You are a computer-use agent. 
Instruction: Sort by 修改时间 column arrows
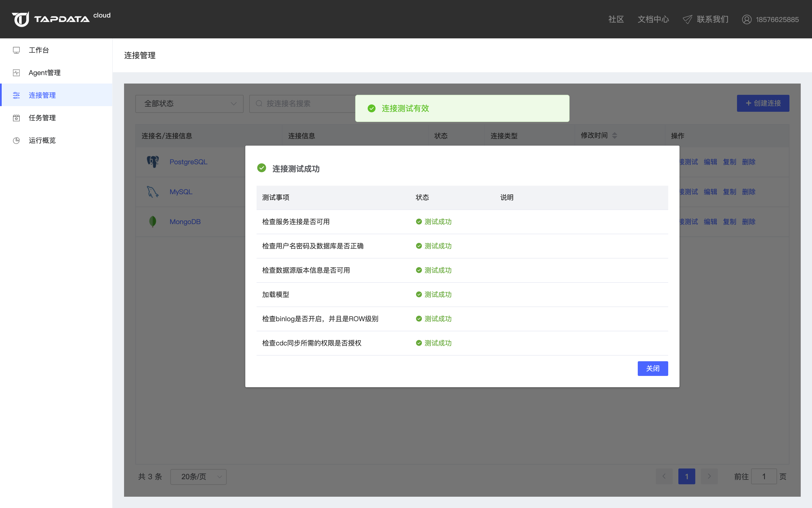coord(614,135)
